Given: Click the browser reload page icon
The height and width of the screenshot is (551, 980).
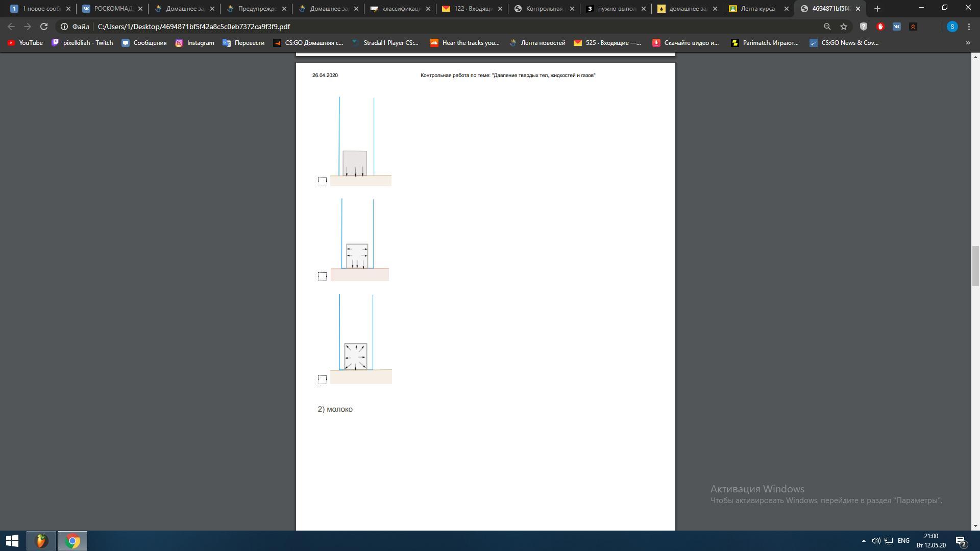Looking at the screenshot, I should pyautogui.click(x=44, y=27).
